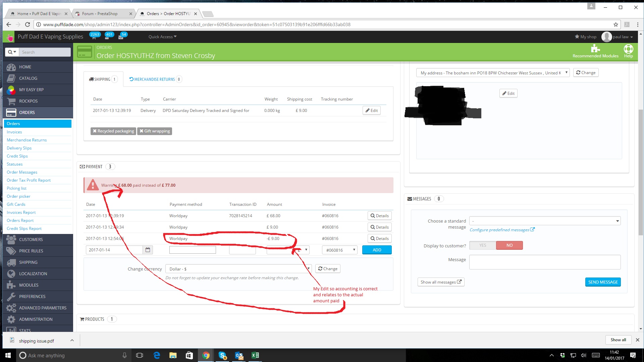
Task: Open Excel from the Windows taskbar
Action: point(255,355)
